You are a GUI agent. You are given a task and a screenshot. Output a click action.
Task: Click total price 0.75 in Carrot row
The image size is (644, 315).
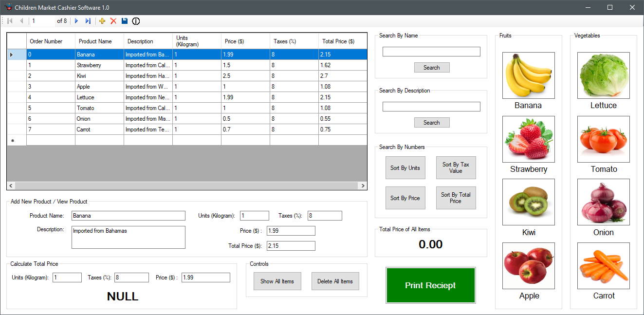pyautogui.click(x=343, y=130)
